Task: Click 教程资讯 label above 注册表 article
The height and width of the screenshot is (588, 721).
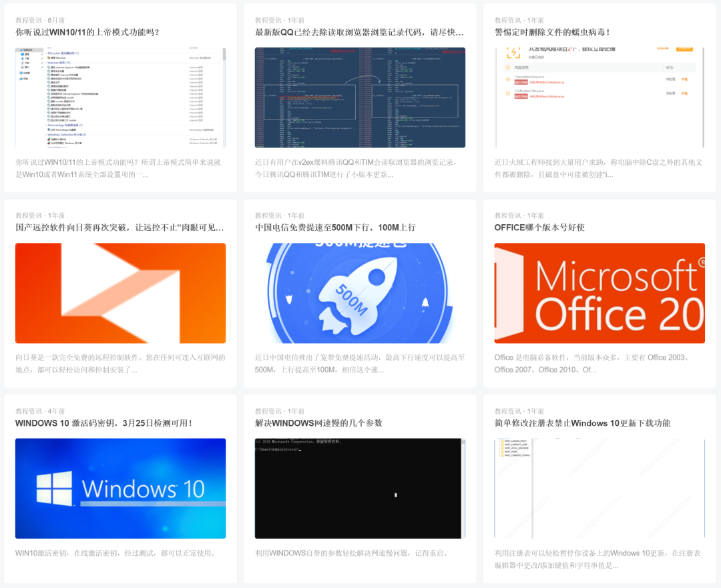Action: coord(507,411)
